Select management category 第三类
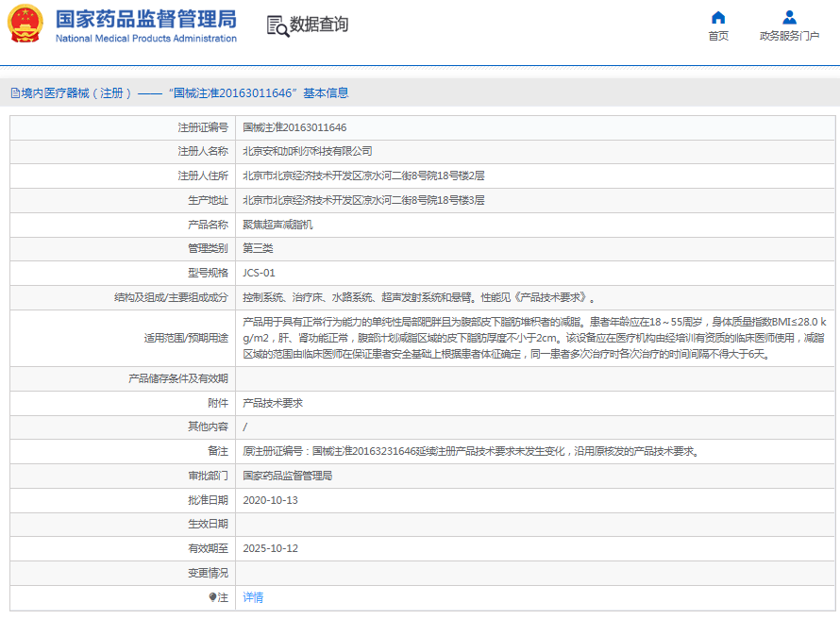Screen dimensions: 840x619 tap(258, 248)
